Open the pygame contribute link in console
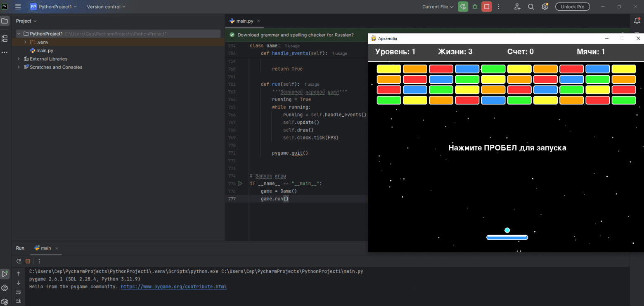Image resolution: width=644 pixels, height=306 pixels. (173, 287)
